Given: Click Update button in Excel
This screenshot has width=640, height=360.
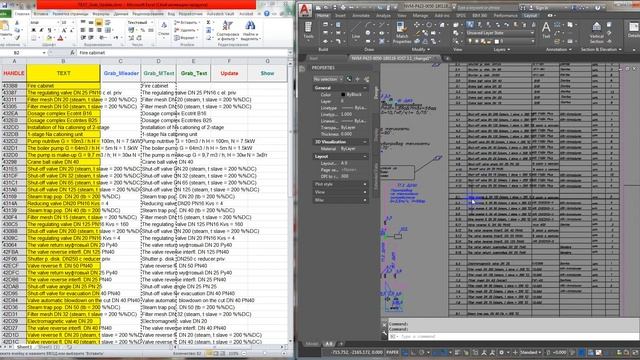Looking at the screenshot, I should pos(229,73).
